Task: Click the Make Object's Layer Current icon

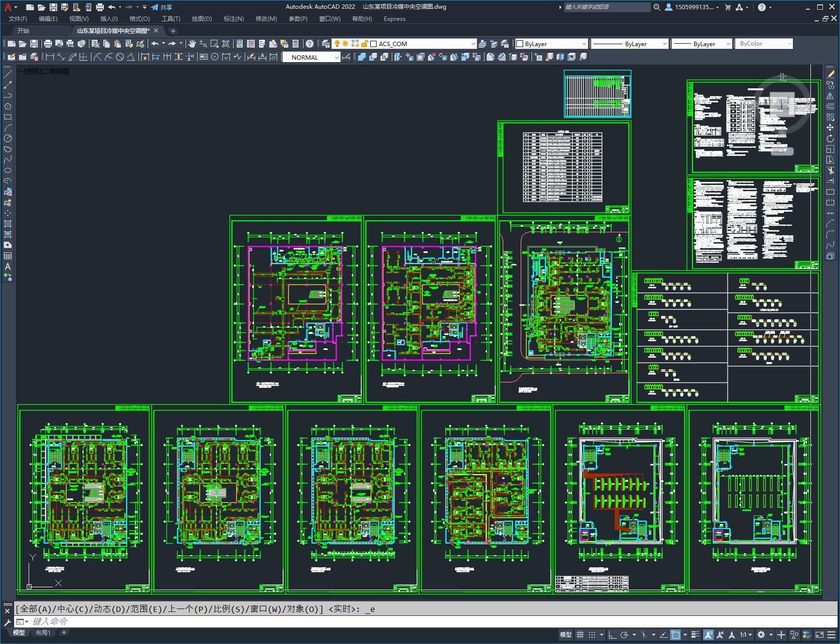Action: [482, 44]
